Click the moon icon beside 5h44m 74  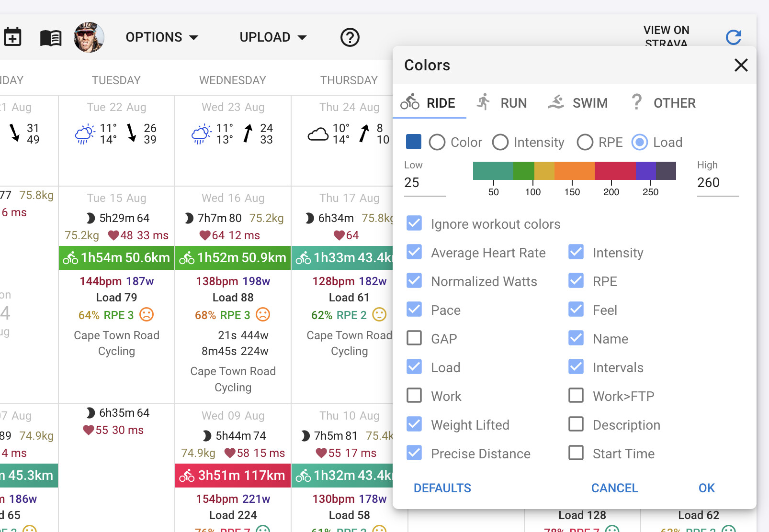tap(207, 436)
